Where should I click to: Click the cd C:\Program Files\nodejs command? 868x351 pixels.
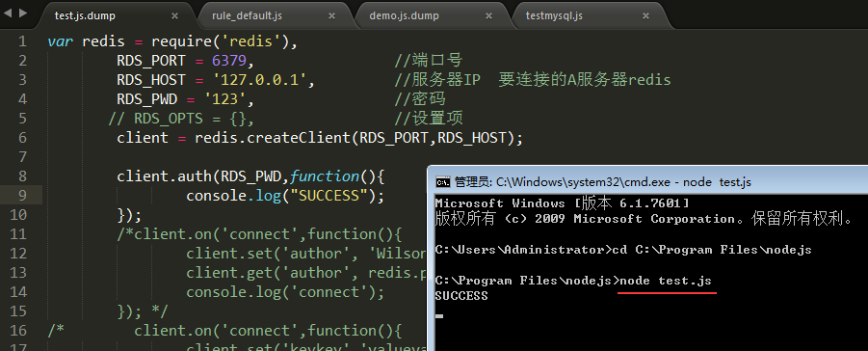pyautogui.click(x=711, y=250)
